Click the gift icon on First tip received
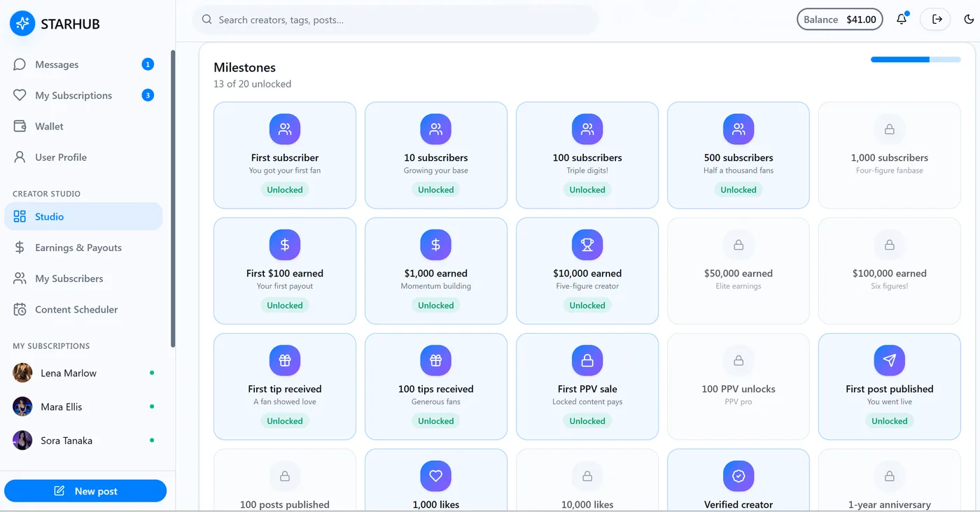Screen dimensions: 980x512 pos(285,361)
